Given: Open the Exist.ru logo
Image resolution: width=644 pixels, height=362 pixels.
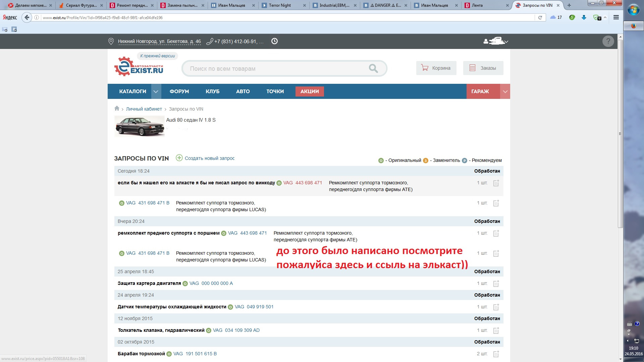Looking at the screenshot, I should pos(139,66).
